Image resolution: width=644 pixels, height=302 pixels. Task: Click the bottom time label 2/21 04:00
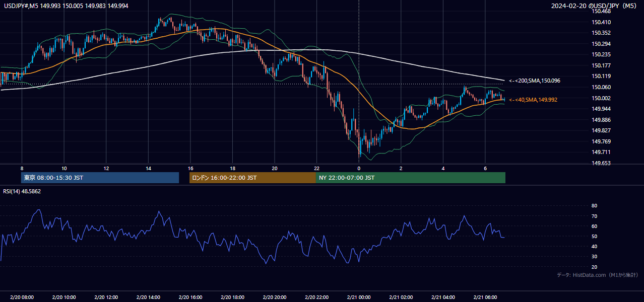(443, 297)
